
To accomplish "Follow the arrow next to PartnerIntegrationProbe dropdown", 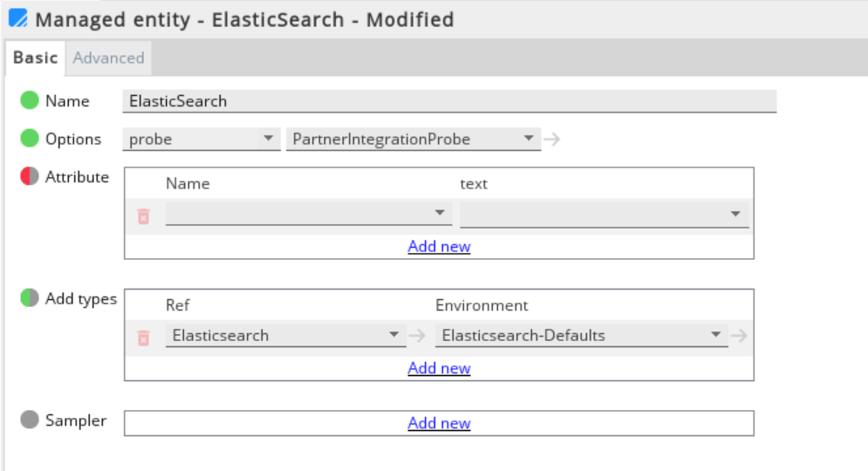I will pyautogui.click(x=552, y=139).
